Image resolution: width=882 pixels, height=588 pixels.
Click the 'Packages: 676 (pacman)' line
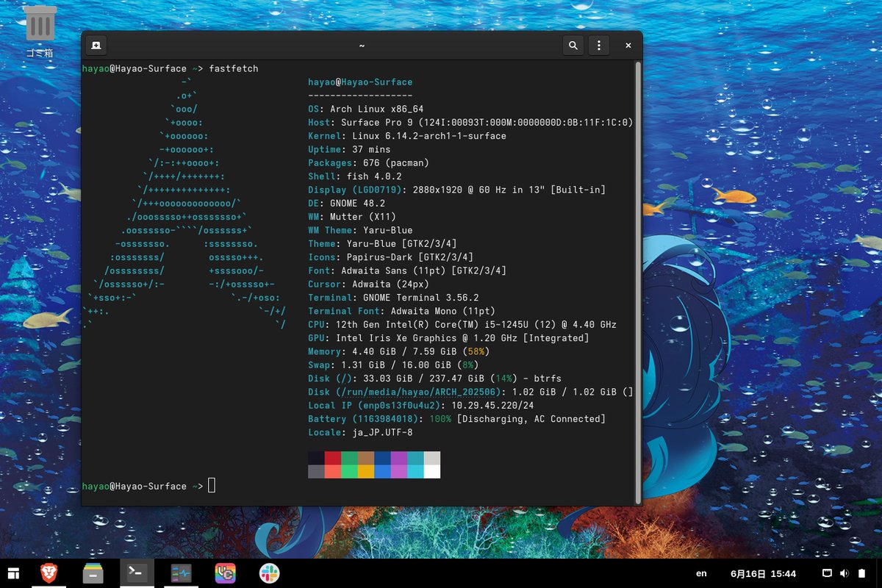click(368, 162)
